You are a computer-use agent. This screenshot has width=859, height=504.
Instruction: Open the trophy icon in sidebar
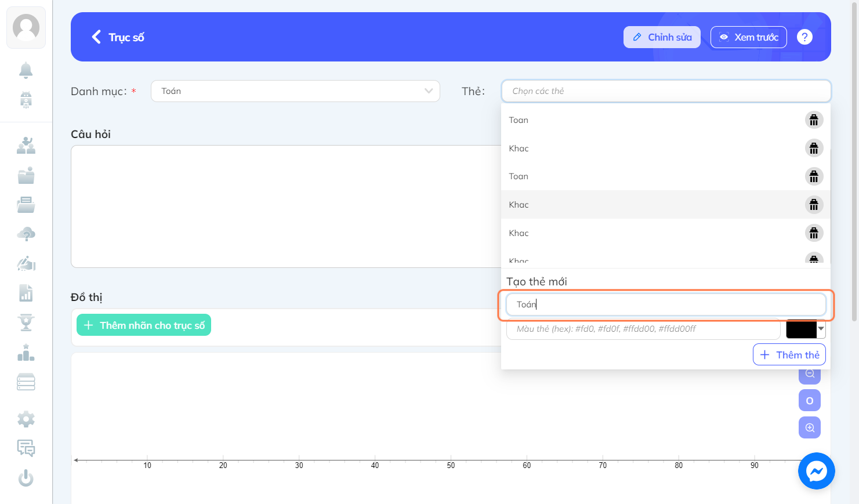pos(26,322)
